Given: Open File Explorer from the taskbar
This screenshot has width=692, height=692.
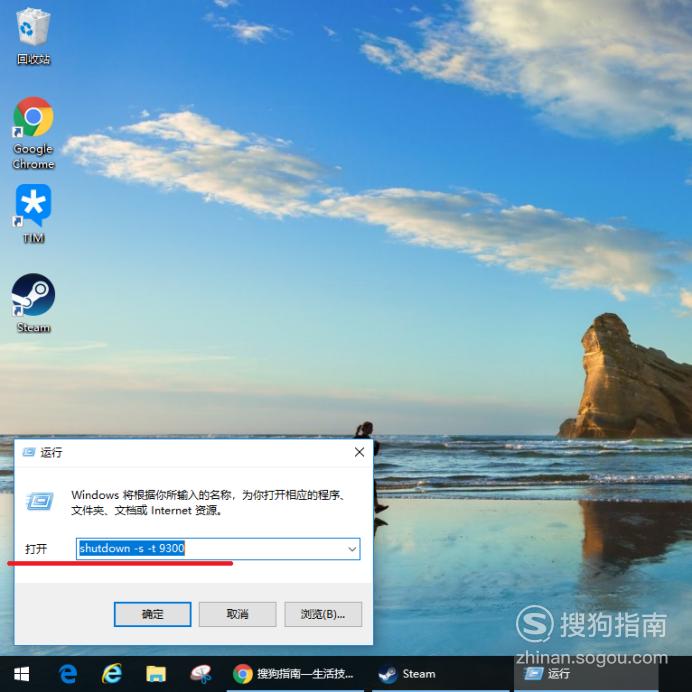Looking at the screenshot, I should (x=156, y=674).
